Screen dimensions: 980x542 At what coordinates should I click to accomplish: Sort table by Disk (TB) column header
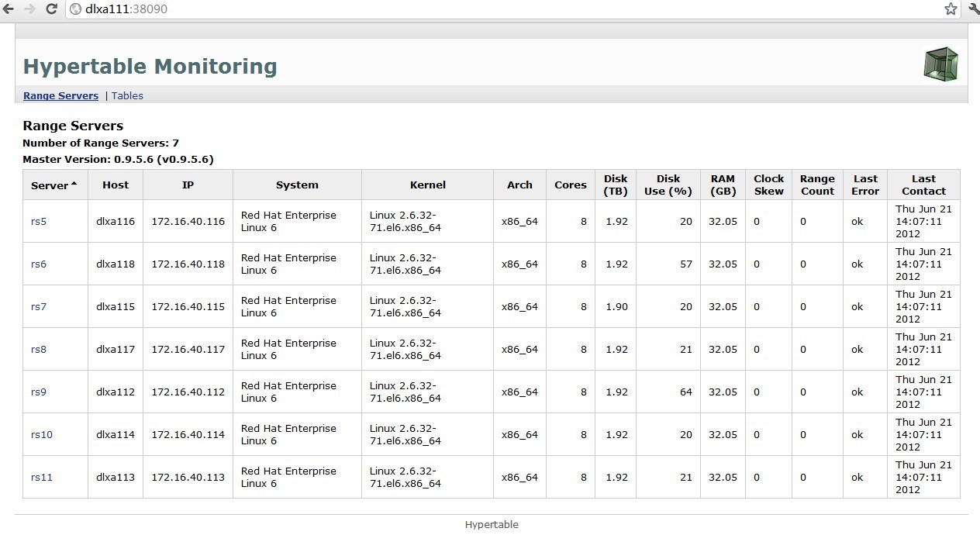pyautogui.click(x=616, y=185)
